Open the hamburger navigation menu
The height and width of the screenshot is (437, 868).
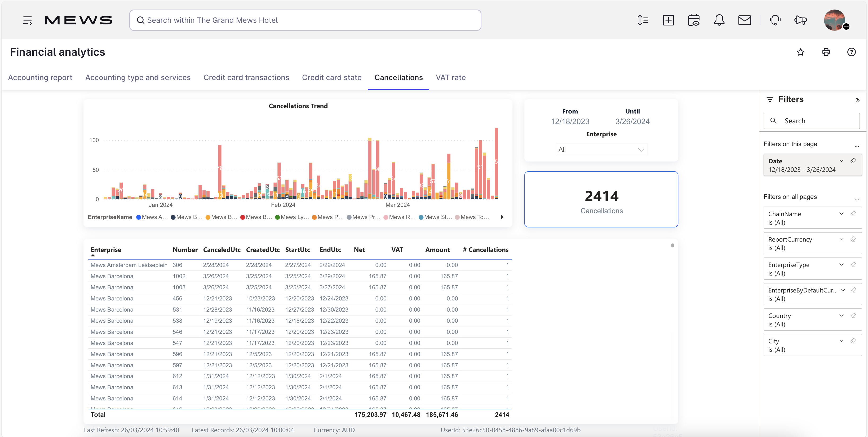pyautogui.click(x=27, y=20)
